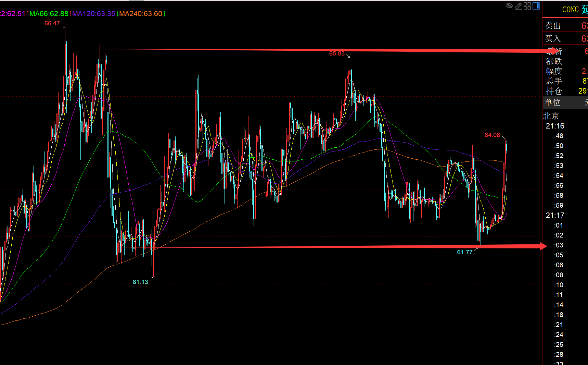This screenshot has height=365, width=588.
Task: Click the 65.83 peak price label
Action: pyautogui.click(x=337, y=53)
